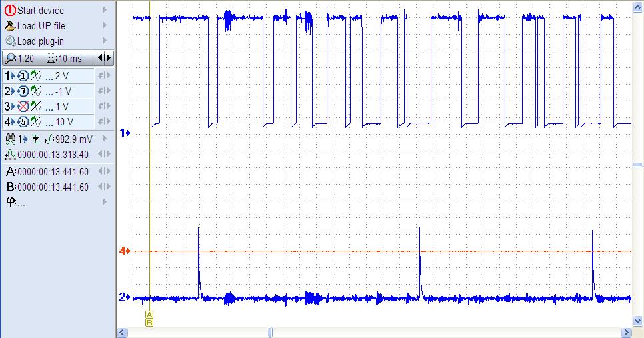Image resolution: width=644 pixels, height=338 pixels.
Task: Toggle channel 1 selection number
Action: point(9,76)
